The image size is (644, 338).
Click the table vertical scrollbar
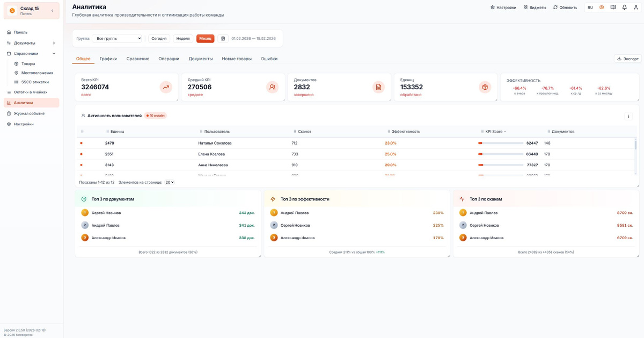pyautogui.click(x=636, y=156)
